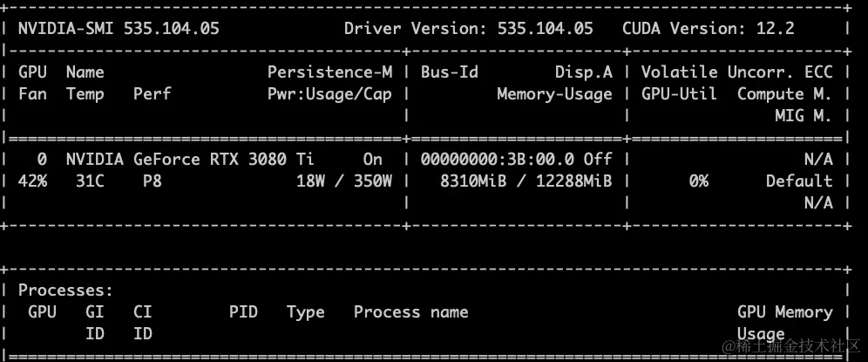The width and height of the screenshot is (868, 362).
Task: Click the Pwr:Usage/Cap column header
Action: coord(329,93)
